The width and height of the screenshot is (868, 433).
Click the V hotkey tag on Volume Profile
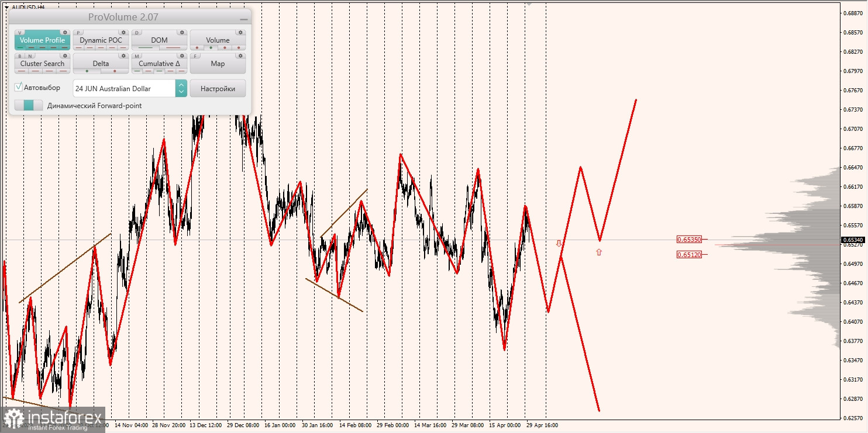(20, 33)
